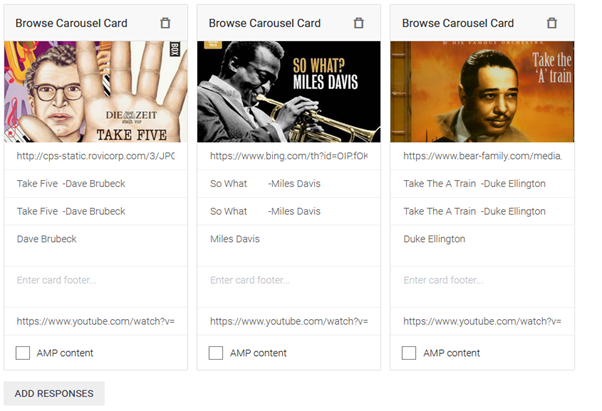Select the Take Five album cover image

tap(96, 92)
